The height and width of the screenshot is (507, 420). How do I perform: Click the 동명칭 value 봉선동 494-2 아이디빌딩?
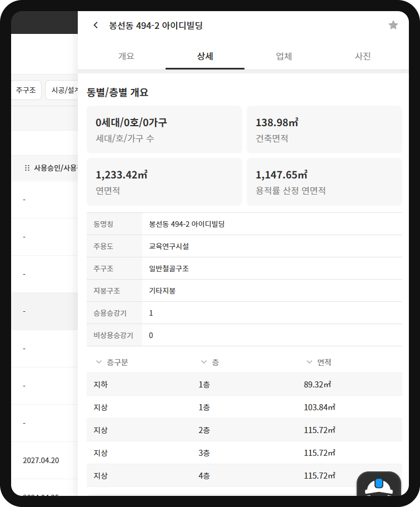pyautogui.click(x=187, y=224)
